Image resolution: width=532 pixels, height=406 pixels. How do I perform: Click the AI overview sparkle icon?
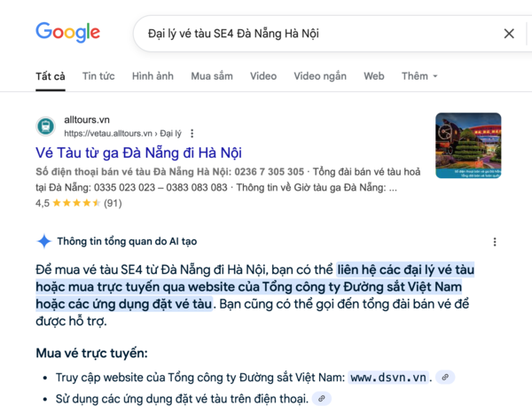tap(44, 241)
